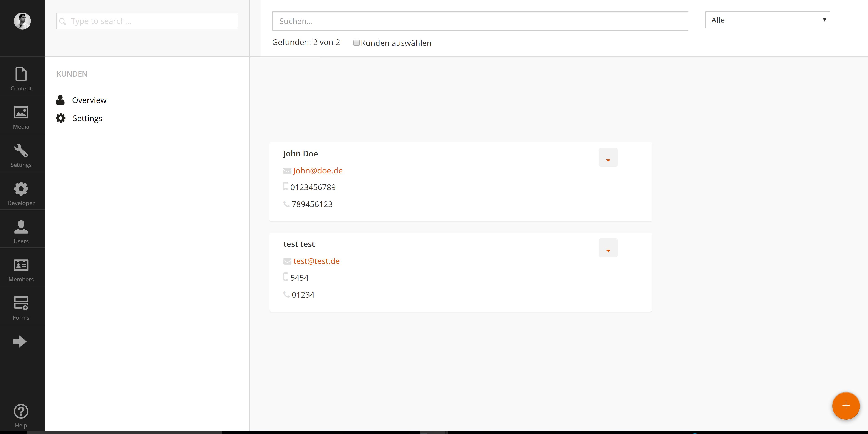Email test@test.de link
Viewport: 868px width, 434px height.
pyautogui.click(x=316, y=261)
